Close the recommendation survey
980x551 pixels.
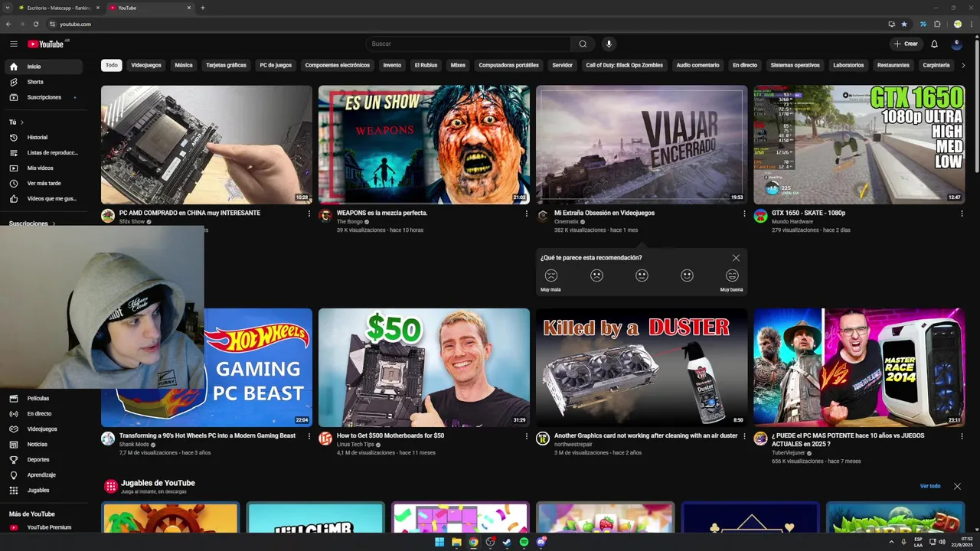736,258
